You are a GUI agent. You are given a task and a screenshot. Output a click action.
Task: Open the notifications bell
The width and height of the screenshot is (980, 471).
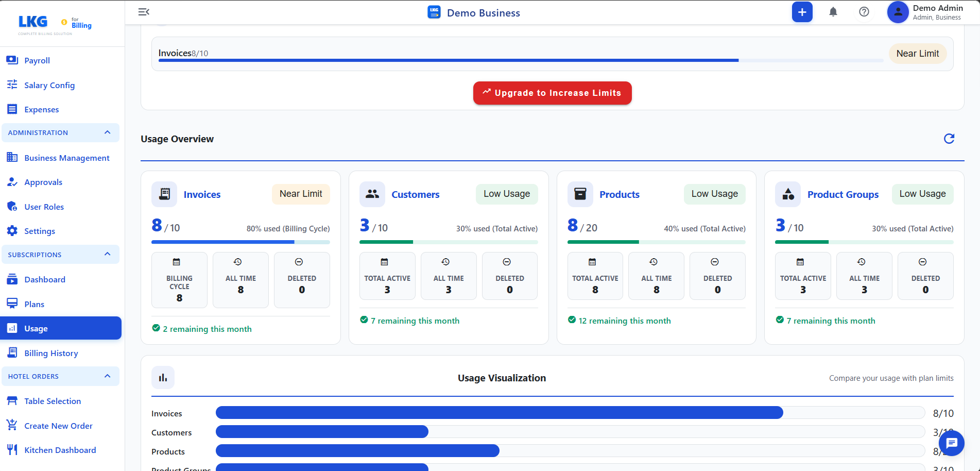point(833,12)
